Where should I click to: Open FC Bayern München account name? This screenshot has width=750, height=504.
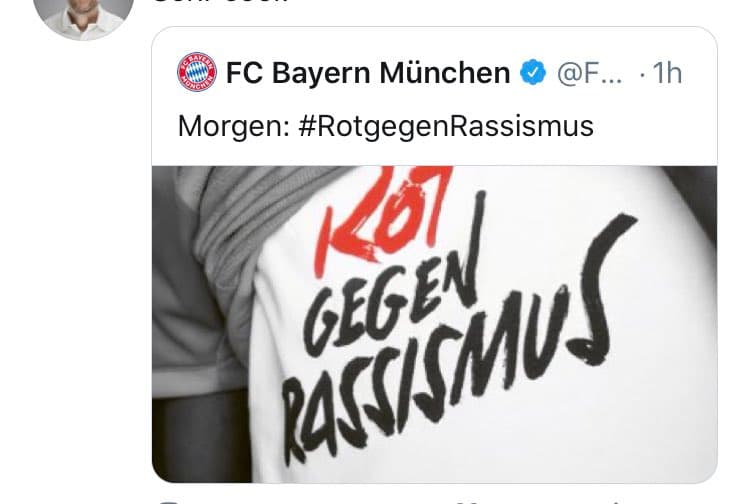pyautogui.click(x=368, y=73)
